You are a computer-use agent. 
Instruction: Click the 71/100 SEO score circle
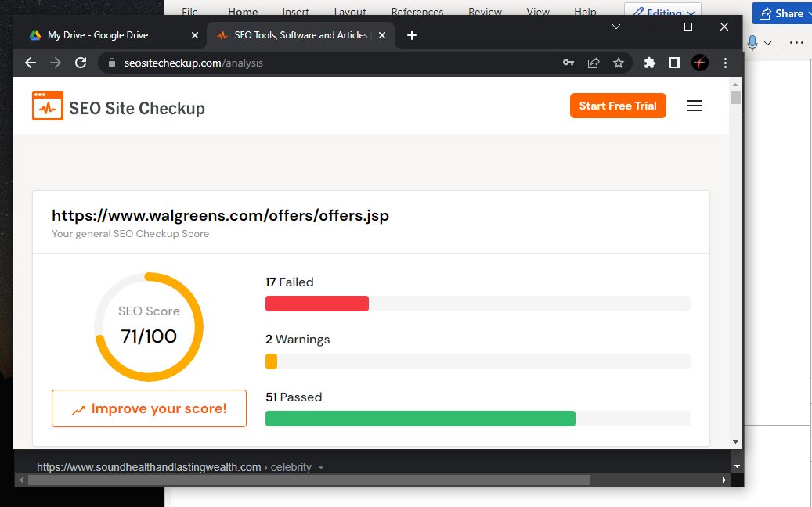point(149,326)
